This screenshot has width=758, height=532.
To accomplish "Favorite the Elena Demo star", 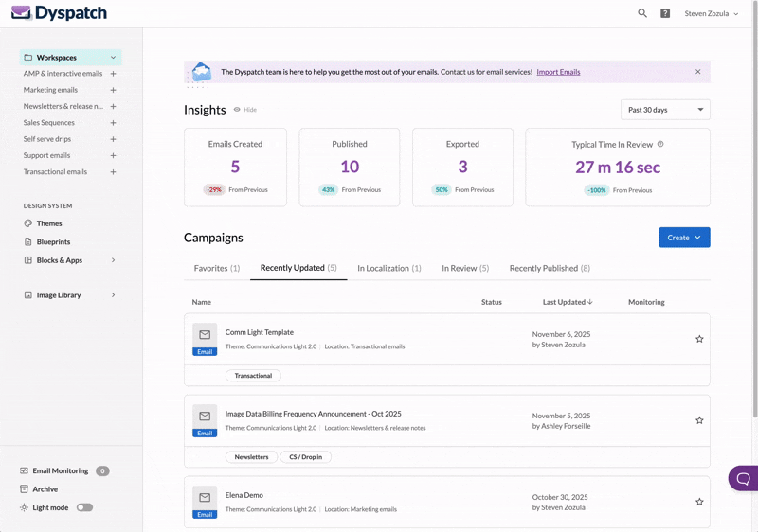I will pyautogui.click(x=699, y=502).
